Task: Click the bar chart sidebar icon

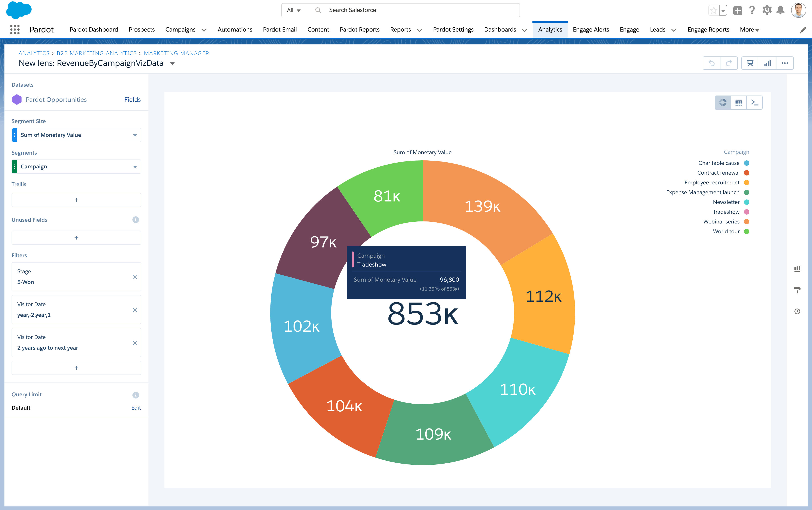Action: (798, 268)
